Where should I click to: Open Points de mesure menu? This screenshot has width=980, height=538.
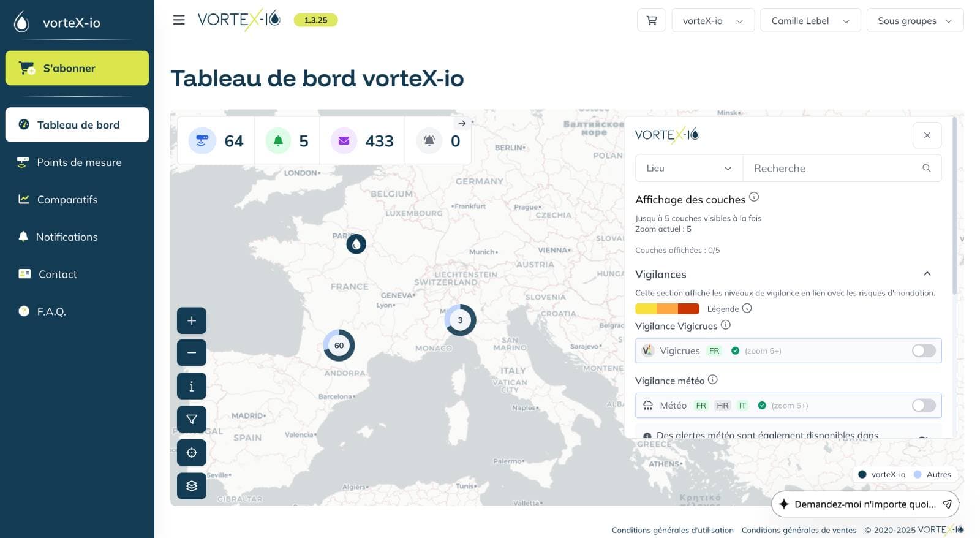pyautogui.click(x=77, y=162)
